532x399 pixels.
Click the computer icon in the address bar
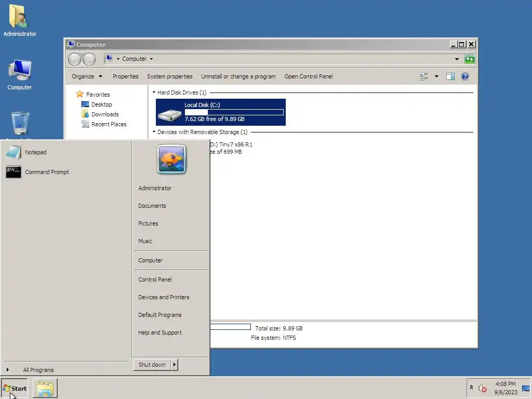pos(109,58)
